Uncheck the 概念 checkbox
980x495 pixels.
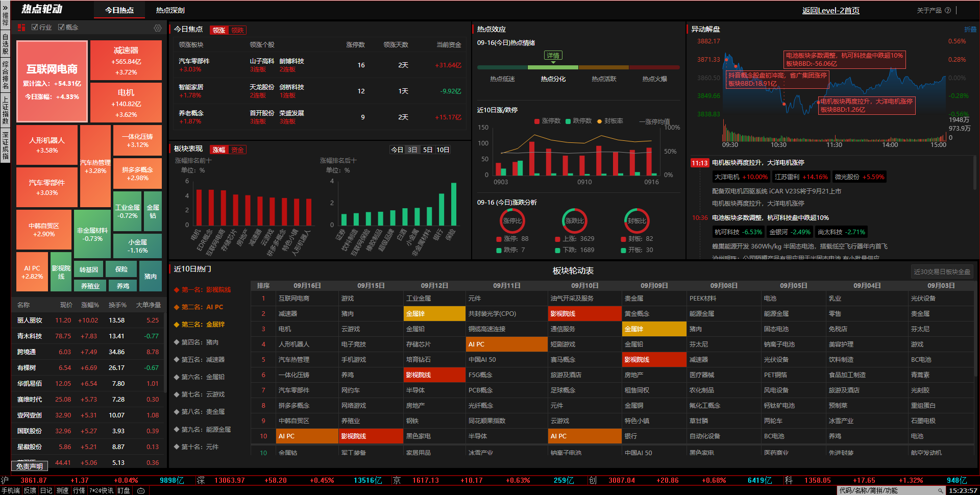pos(61,27)
